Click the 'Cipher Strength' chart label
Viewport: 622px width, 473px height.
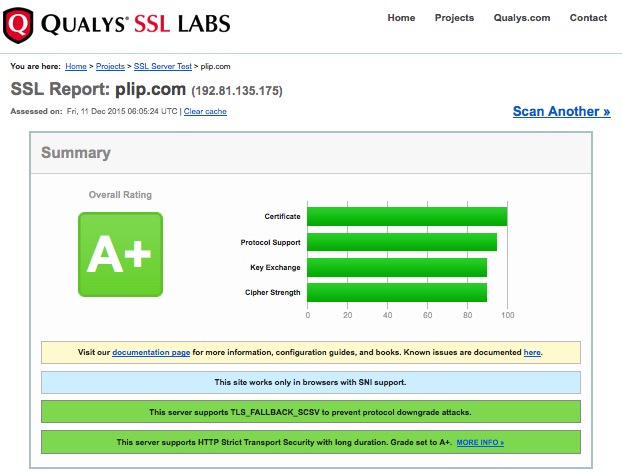(273, 292)
